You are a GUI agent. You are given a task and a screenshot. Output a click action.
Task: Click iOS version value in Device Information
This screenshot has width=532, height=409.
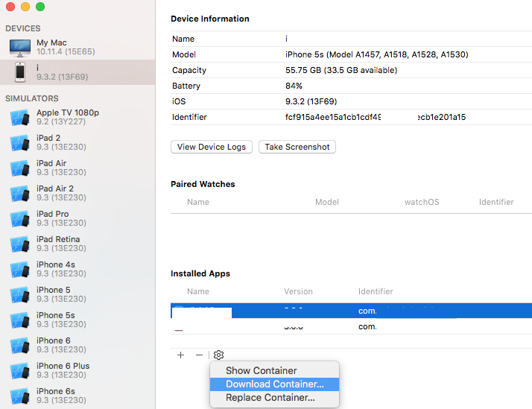311,101
